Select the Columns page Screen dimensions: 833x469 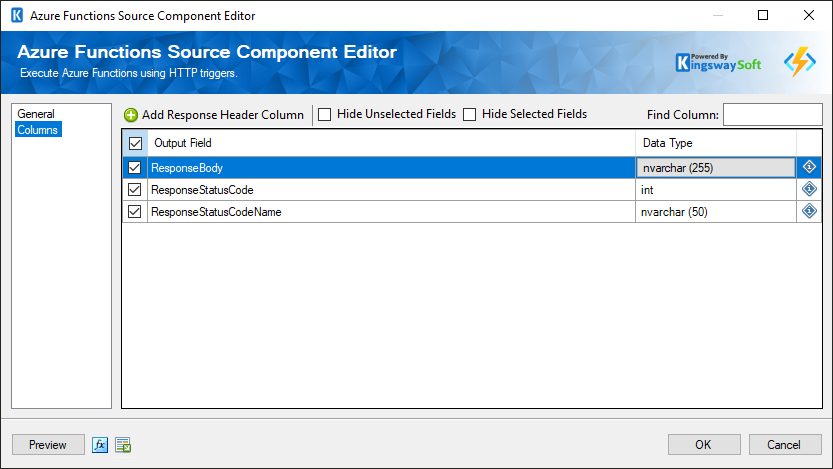tap(38, 130)
